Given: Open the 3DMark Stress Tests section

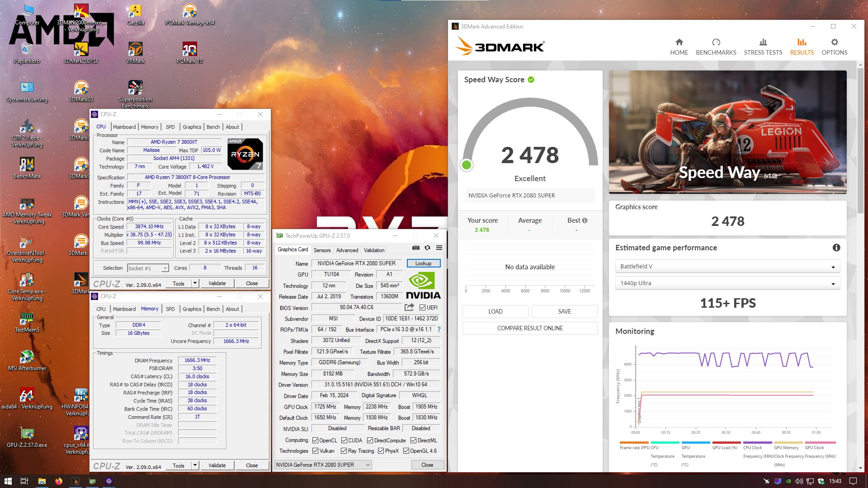Looking at the screenshot, I should 763,47.
